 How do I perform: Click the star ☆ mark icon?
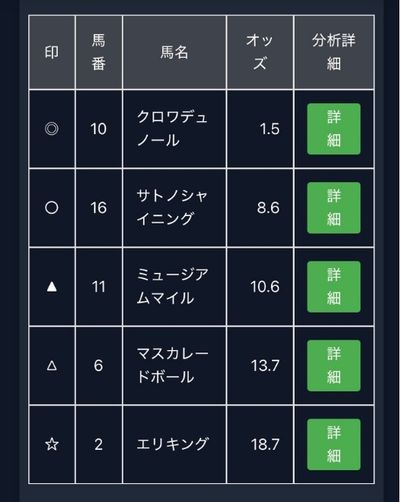(x=52, y=444)
